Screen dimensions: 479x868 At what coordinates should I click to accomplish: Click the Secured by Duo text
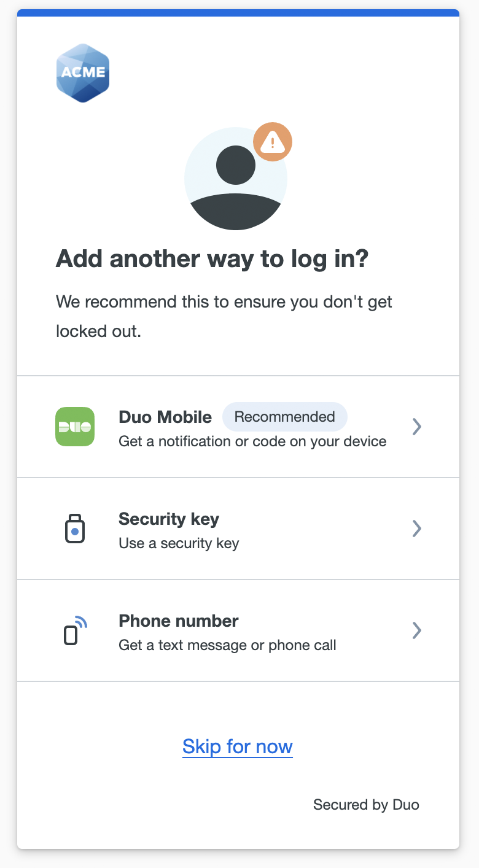click(366, 805)
